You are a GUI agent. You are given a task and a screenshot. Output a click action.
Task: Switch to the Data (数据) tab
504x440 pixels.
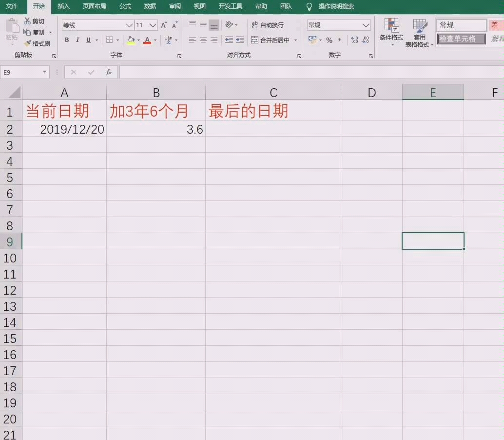coord(150,6)
